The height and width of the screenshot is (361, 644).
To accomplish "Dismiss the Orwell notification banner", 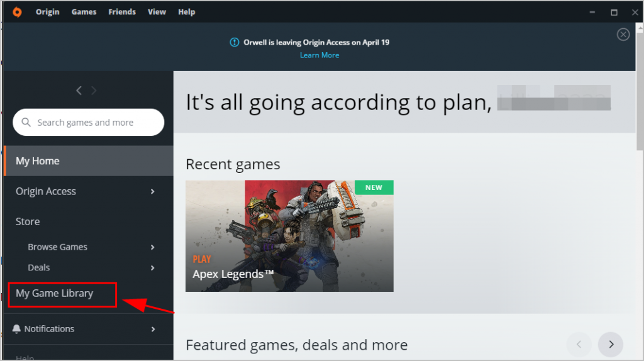I will pyautogui.click(x=623, y=35).
